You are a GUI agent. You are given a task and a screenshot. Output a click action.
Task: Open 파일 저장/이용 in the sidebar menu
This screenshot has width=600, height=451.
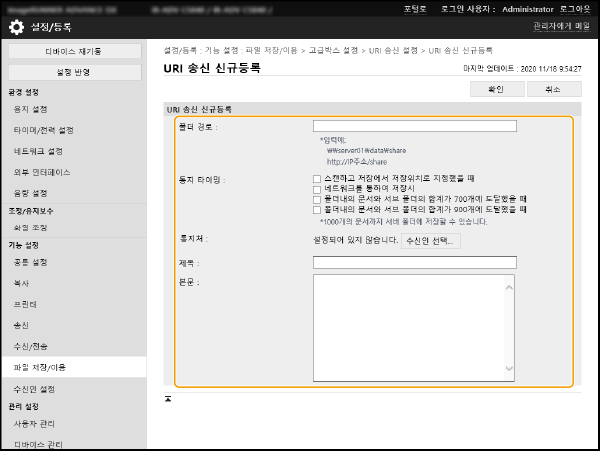(x=42, y=367)
